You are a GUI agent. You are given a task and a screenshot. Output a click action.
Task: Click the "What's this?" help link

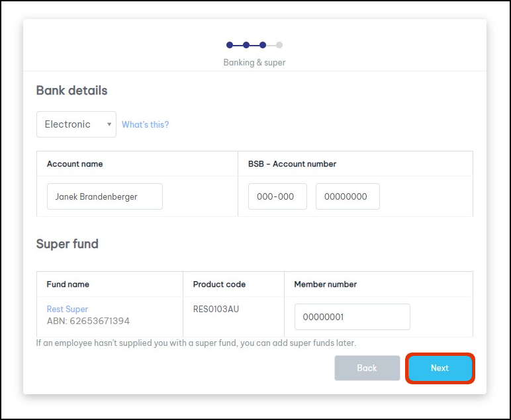click(x=146, y=125)
